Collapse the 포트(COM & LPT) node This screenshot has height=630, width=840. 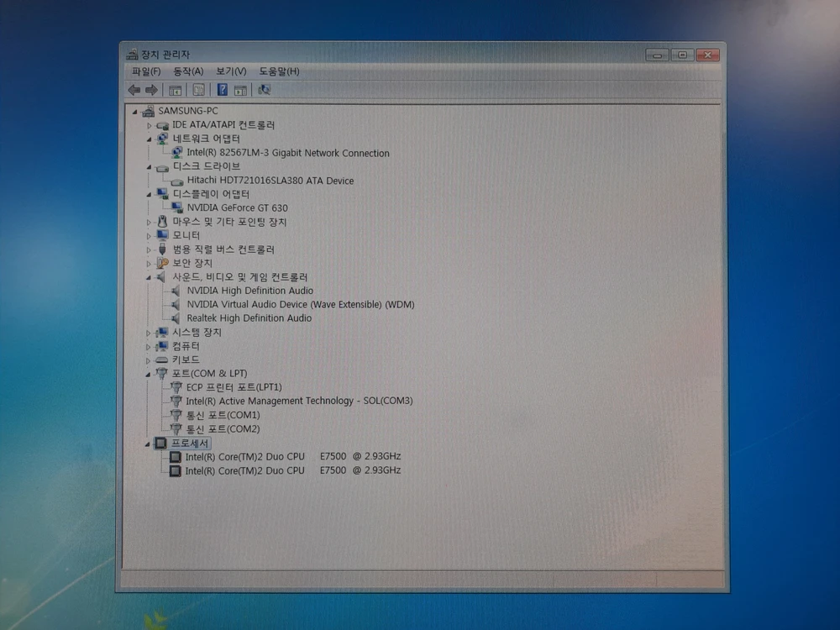[148, 375]
